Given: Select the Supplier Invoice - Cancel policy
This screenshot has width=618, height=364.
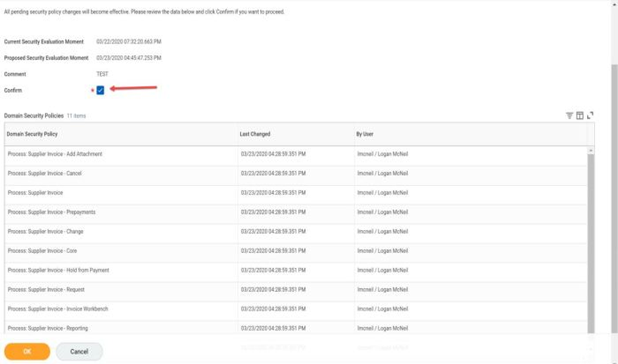Looking at the screenshot, I should coord(45,173).
